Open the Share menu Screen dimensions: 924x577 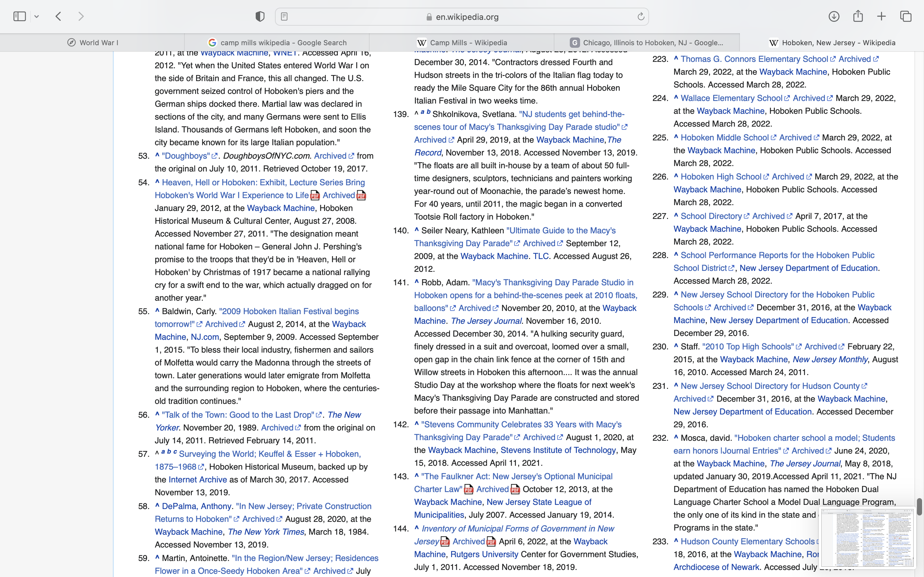858,16
